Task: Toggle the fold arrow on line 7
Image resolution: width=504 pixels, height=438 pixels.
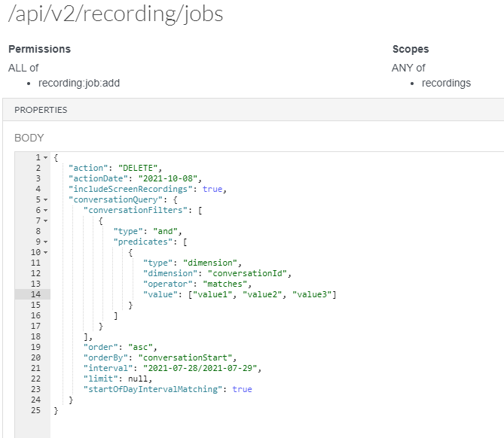Action: [46, 221]
